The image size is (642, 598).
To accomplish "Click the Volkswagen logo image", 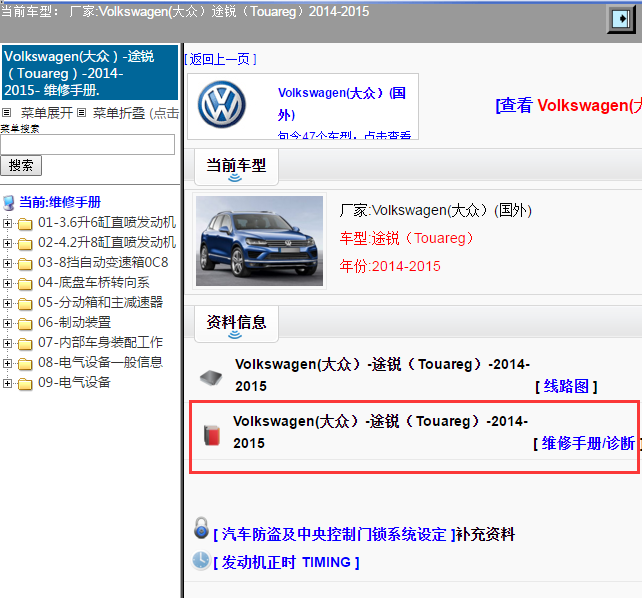I will coord(222,105).
